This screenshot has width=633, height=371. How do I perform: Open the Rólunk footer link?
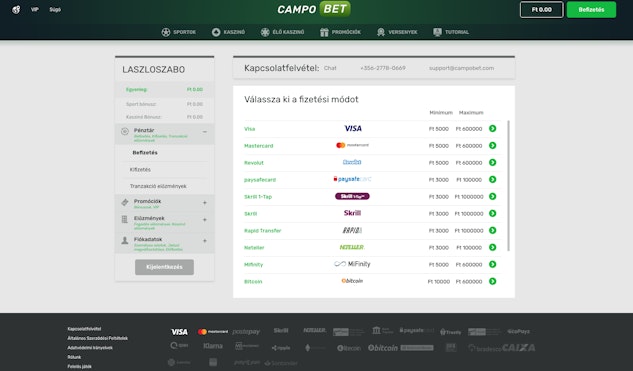point(74,357)
